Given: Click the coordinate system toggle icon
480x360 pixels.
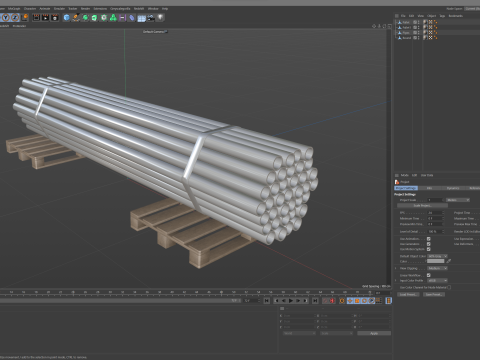Looking at the screenshot, I should 25,17.
